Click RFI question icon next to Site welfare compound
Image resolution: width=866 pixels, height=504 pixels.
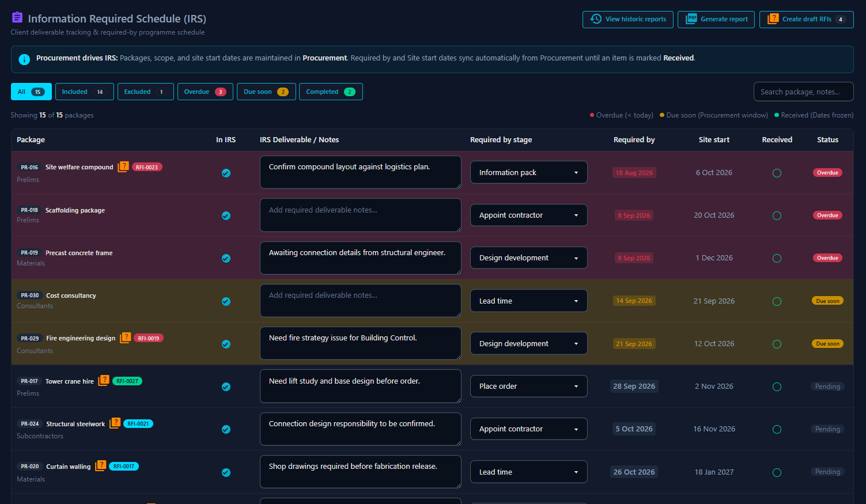[x=123, y=167]
